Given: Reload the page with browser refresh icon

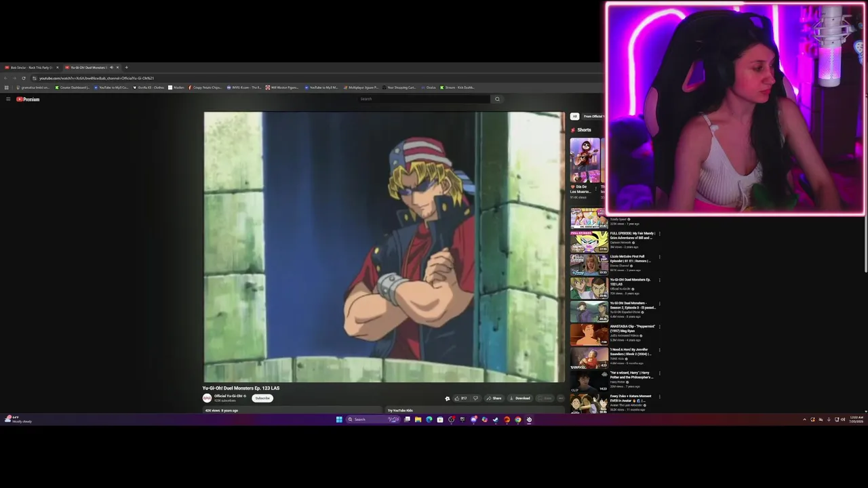Looking at the screenshot, I should pos(24,78).
